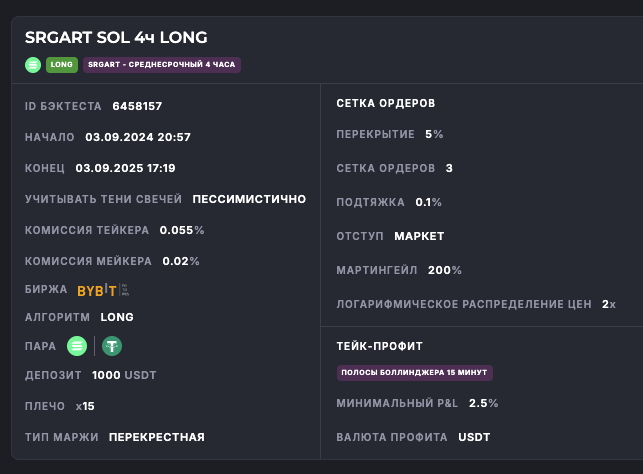Click the МАРКЕТ value for ОТСТУП
The height and width of the screenshot is (474, 643).
pyautogui.click(x=419, y=236)
